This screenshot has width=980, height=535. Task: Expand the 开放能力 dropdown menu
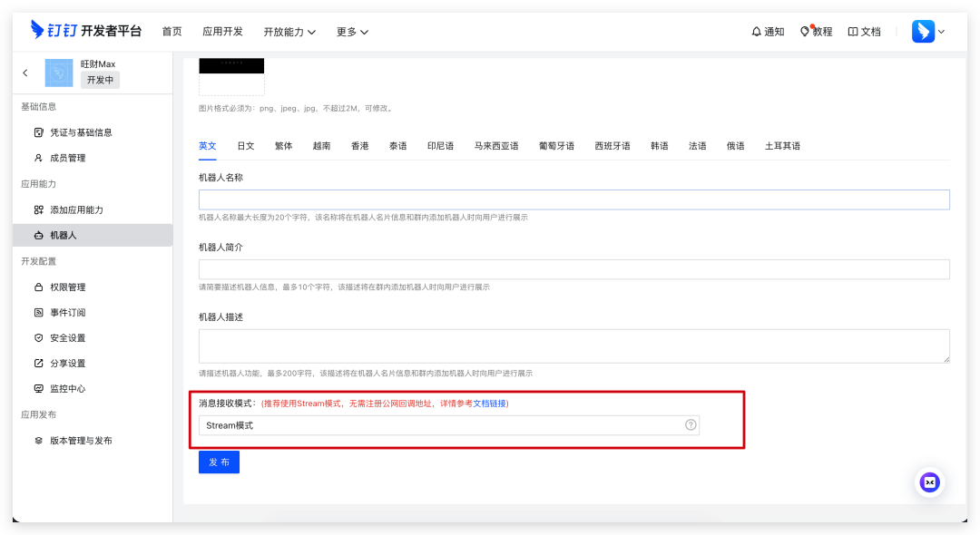(x=289, y=32)
